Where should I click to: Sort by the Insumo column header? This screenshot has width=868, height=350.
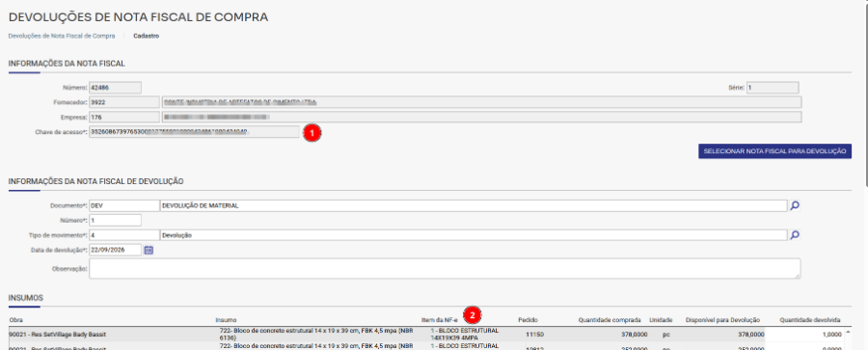226,319
